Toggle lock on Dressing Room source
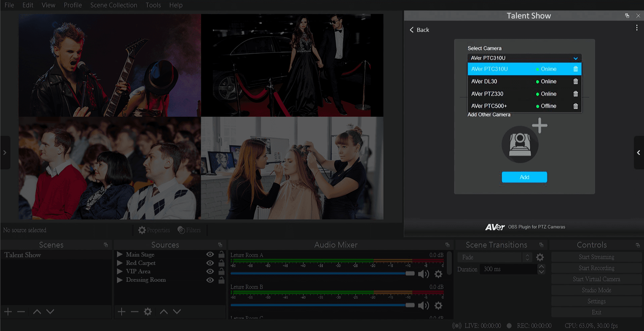Image resolution: width=644 pixels, height=331 pixels. [x=222, y=280]
